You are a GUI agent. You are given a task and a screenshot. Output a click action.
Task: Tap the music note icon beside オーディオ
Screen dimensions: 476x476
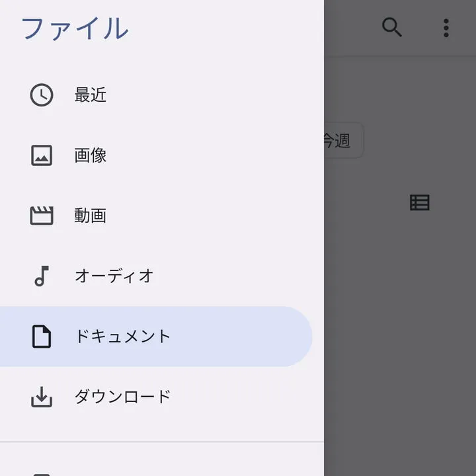pyautogui.click(x=42, y=276)
